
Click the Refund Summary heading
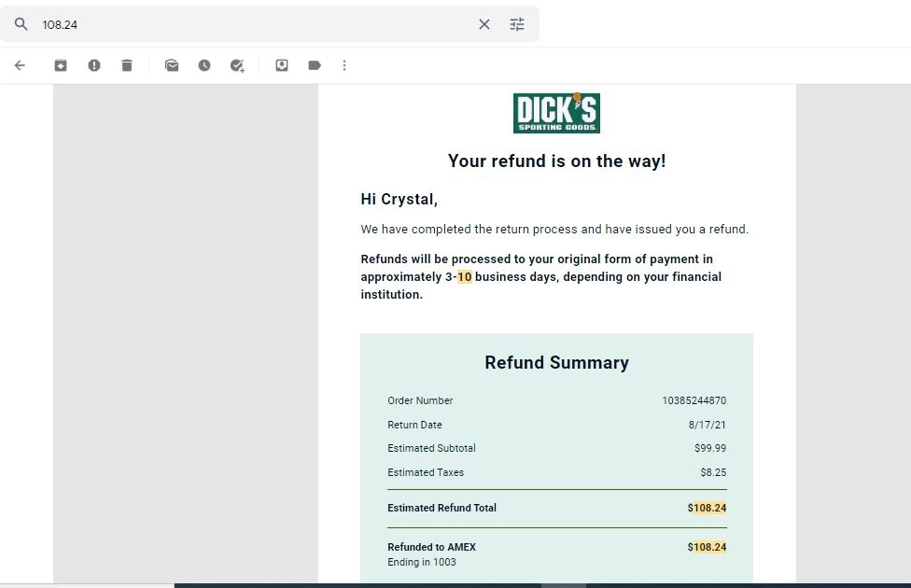click(x=556, y=362)
